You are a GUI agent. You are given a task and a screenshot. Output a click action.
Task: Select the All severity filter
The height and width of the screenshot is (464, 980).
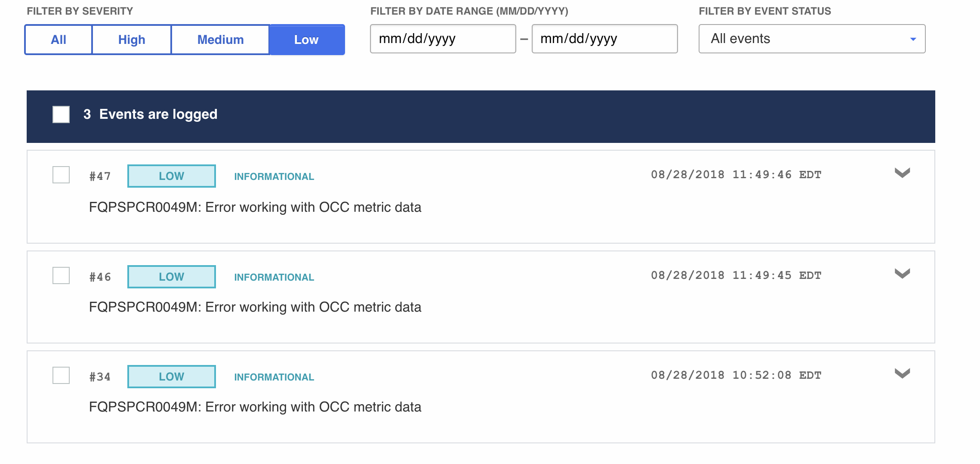click(58, 40)
